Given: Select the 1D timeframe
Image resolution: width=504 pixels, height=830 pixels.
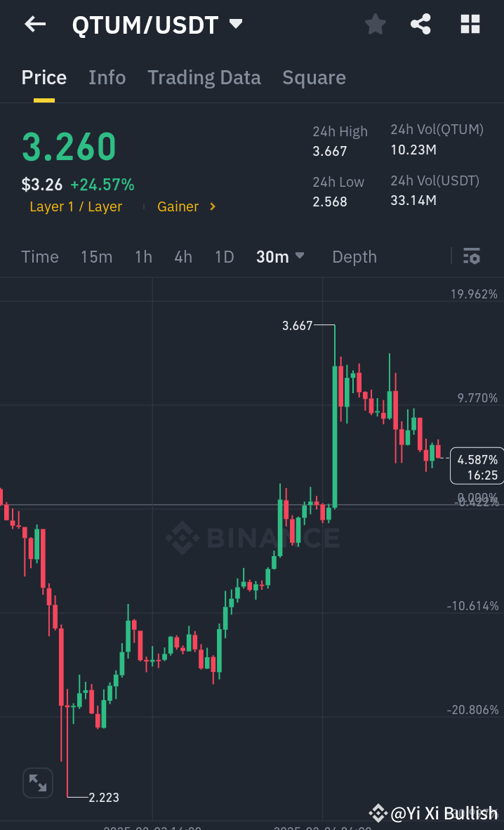Looking at the screenshot, I should click(x=224, y=256).
